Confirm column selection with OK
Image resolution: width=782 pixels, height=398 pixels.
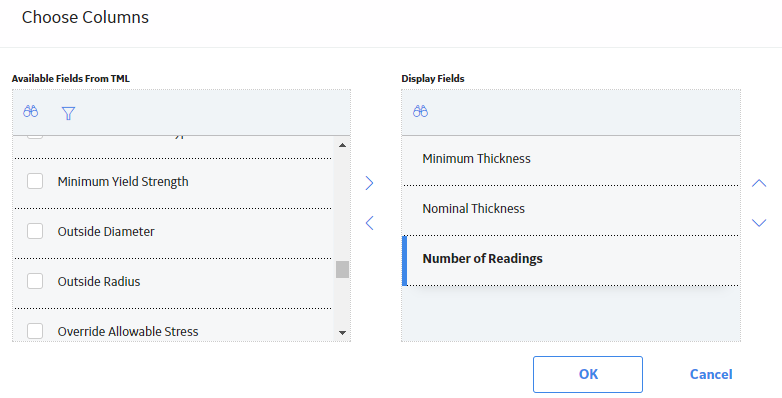(x=587, y=374)
